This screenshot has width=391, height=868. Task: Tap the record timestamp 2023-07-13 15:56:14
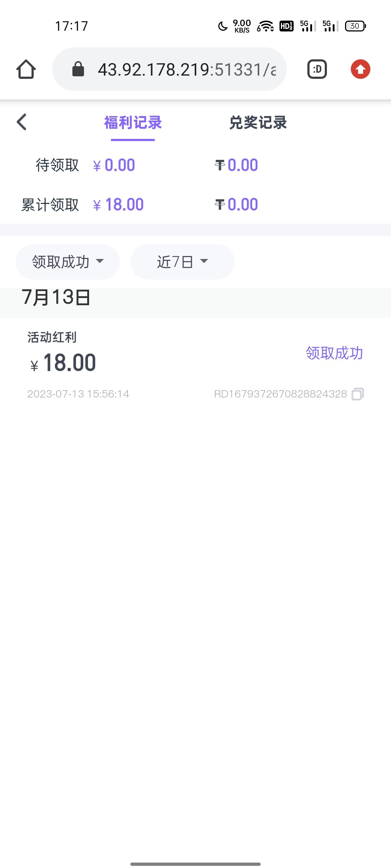(78, 394)
